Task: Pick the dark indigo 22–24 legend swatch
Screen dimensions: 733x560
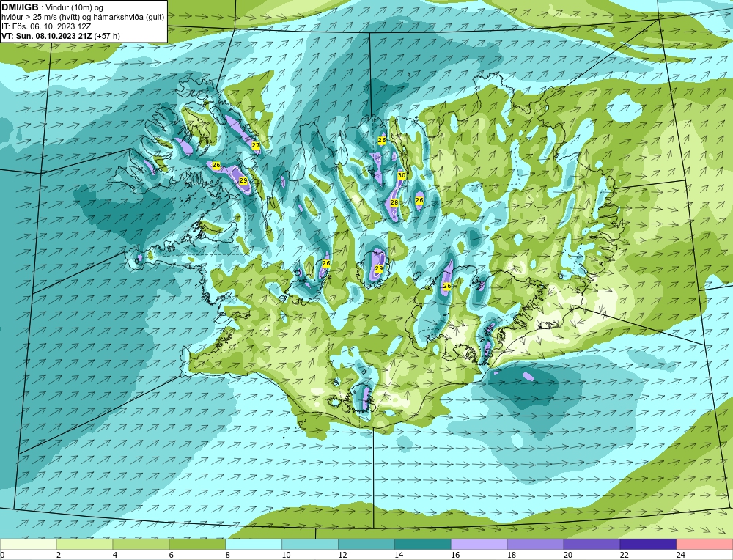Action: [x=649, y=545]
